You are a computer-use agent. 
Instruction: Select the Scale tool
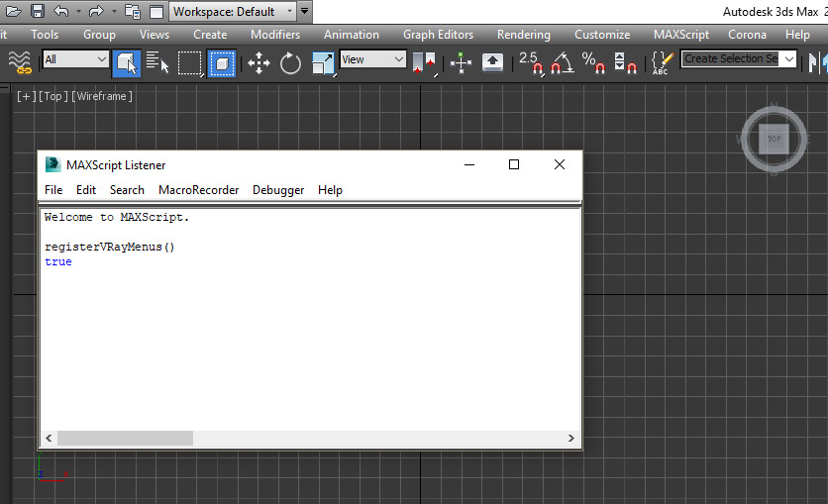coord(323,62)
